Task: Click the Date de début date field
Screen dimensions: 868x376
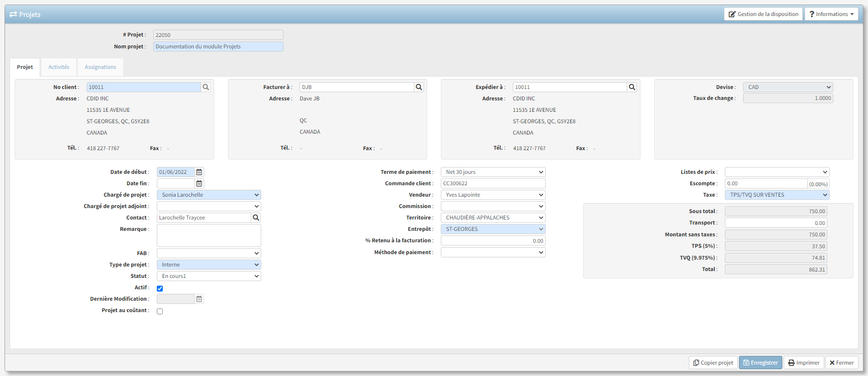Action: pos(176,172)
